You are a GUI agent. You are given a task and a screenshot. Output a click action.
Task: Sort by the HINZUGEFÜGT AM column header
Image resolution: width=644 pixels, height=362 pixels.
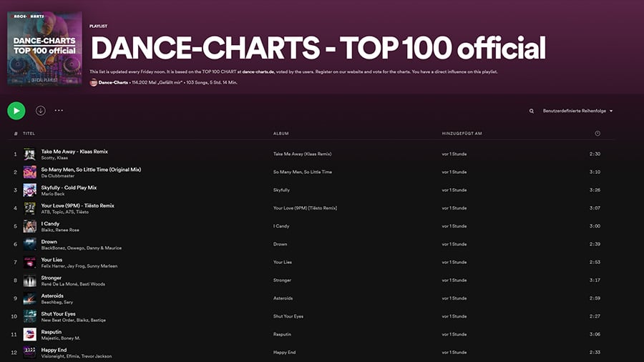pyautogui.click(x=462, y=133)
